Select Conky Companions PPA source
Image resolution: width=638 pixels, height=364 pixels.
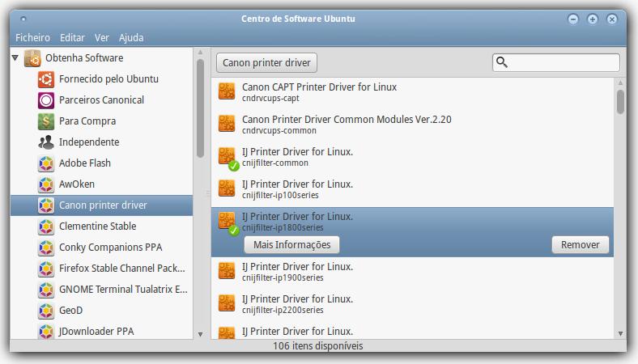[x=110, y=248]
